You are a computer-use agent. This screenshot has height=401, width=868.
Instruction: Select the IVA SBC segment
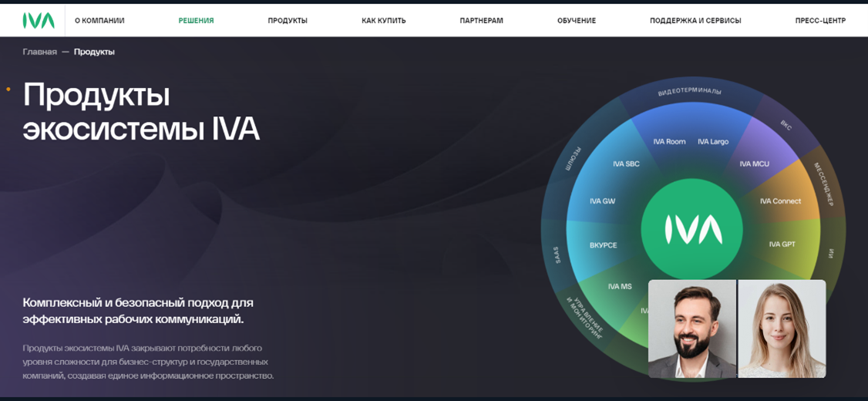(x=626, y=164)
